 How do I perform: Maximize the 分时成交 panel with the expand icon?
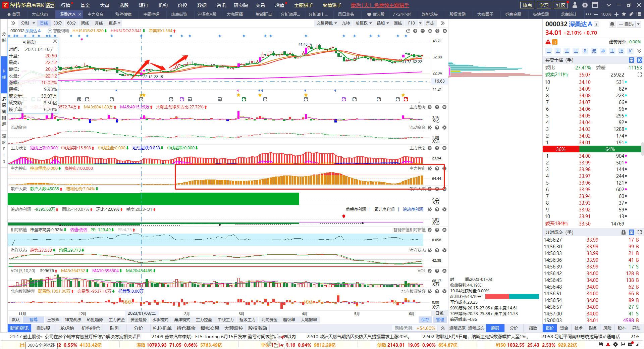[x=640, y=232]
